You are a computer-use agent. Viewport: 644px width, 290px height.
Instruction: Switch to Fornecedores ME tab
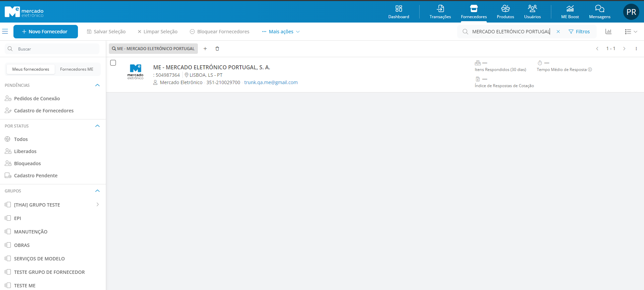77,69
